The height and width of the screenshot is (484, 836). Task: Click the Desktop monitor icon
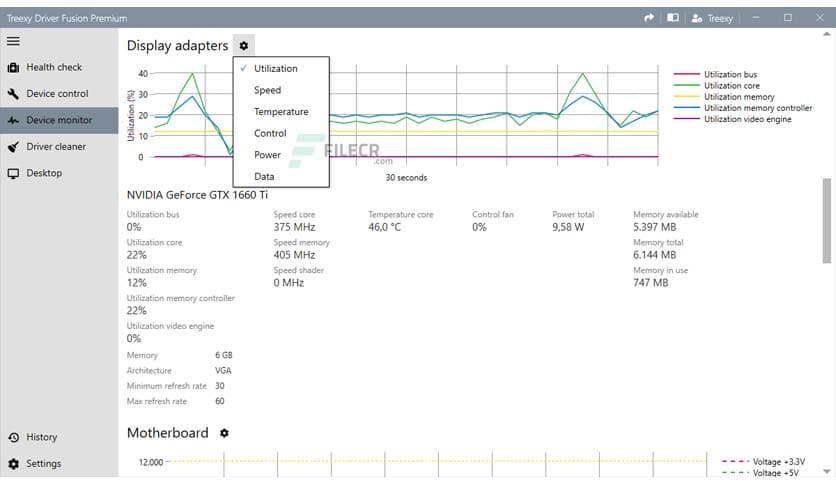coord(13,173)
